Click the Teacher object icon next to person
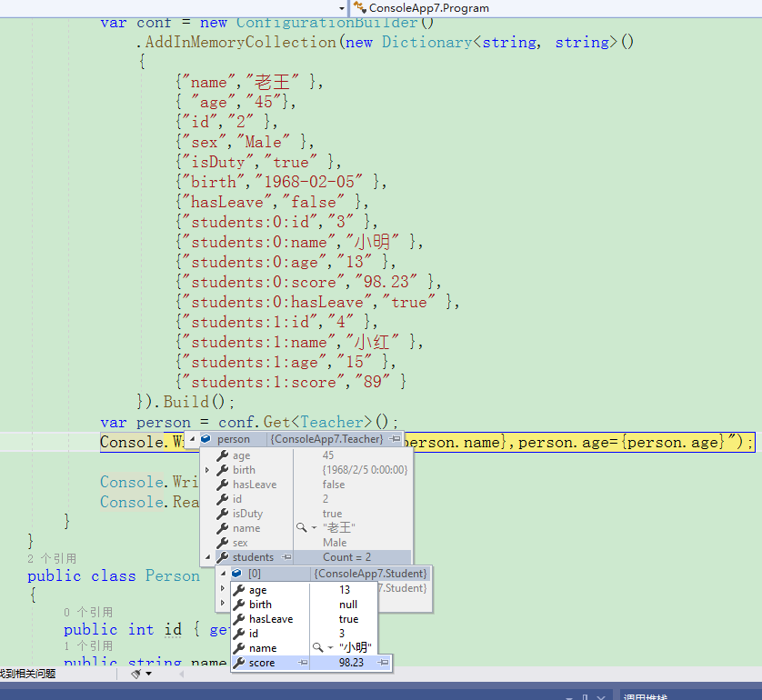Viewport: 762px width, 700px height. [206, 439]
